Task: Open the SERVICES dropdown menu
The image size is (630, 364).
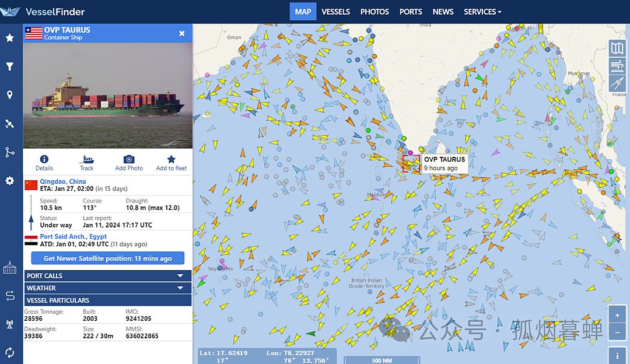Action: [x=482, y=12]
